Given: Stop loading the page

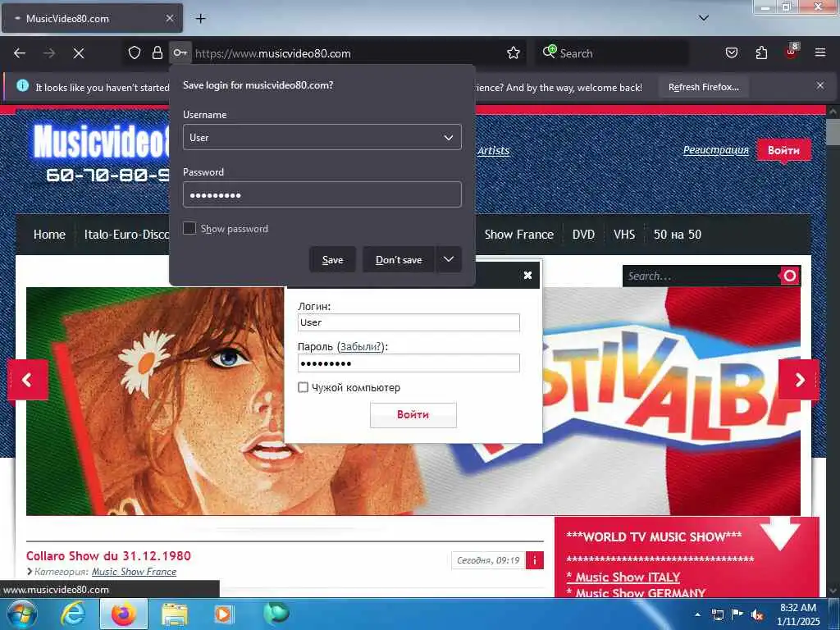Looking at the screenshot, I should pyautogui.click(x=78, y=53).
